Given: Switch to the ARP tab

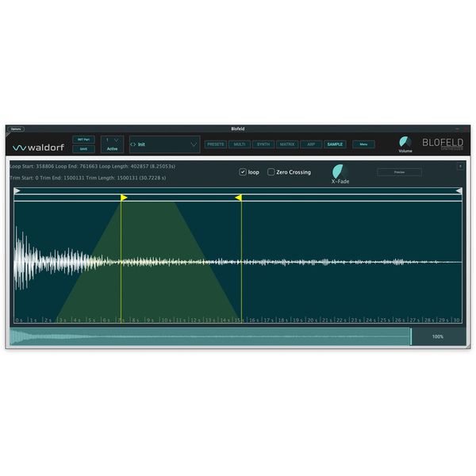Looking at the screenshot, I should click(311, 144).
